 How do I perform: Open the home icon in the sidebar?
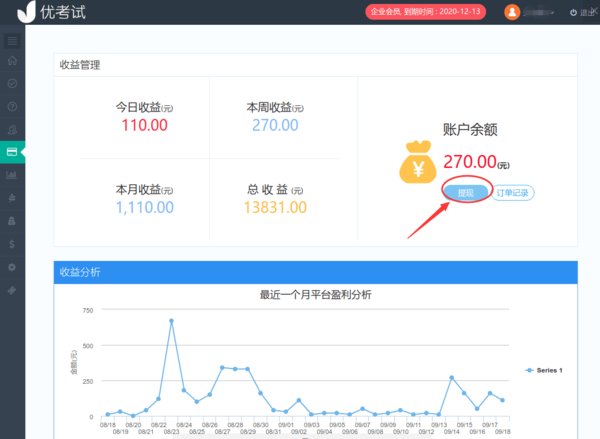(x=12, y=60)
